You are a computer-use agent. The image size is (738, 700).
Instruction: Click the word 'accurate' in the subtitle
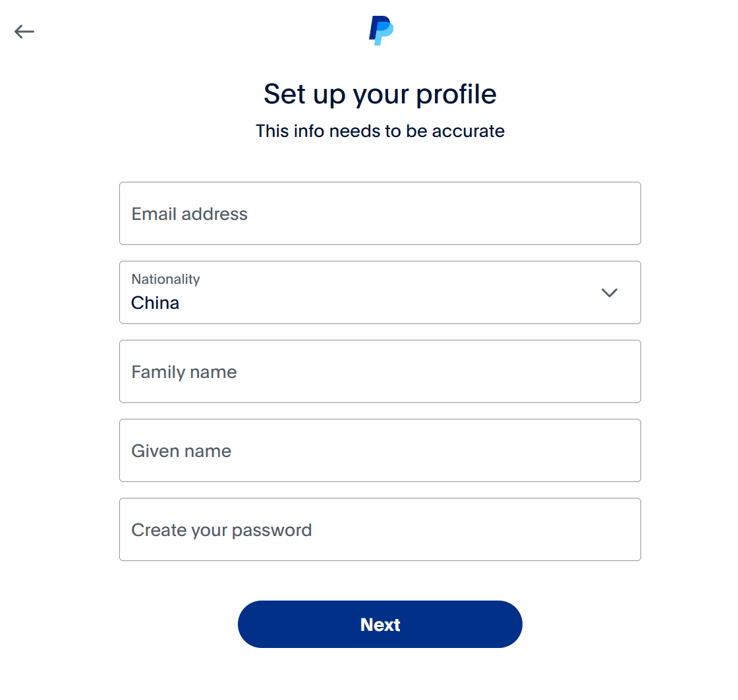coord(468,131)
